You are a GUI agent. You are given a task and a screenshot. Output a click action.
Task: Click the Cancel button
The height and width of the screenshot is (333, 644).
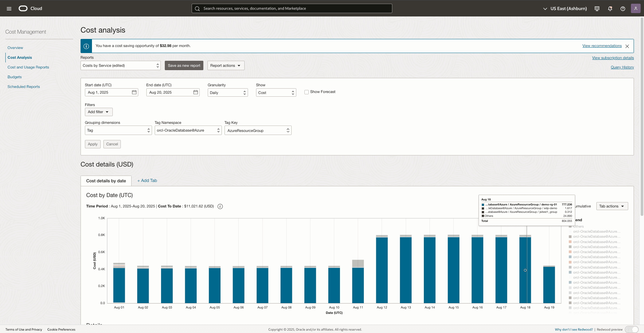coord(112,144)
